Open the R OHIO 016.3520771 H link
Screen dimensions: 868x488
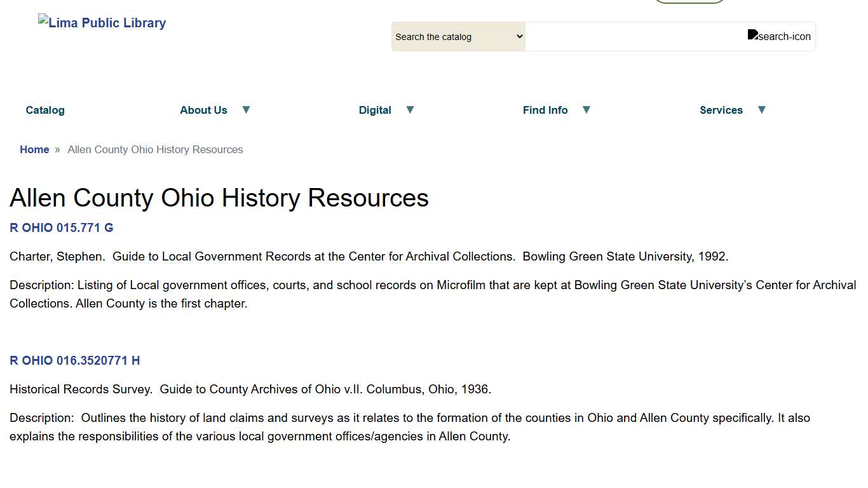click(x=74, y=360)
